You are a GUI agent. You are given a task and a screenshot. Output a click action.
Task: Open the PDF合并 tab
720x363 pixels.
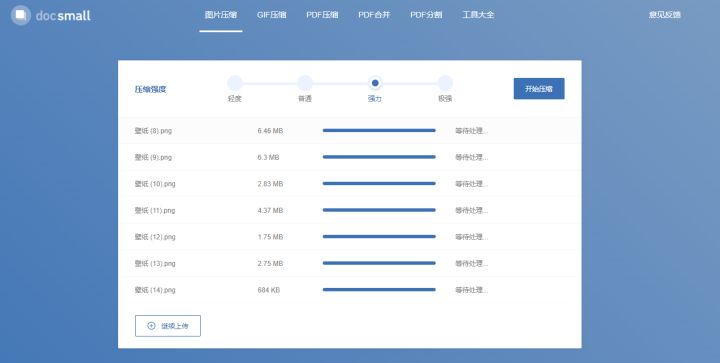point(374,15)
